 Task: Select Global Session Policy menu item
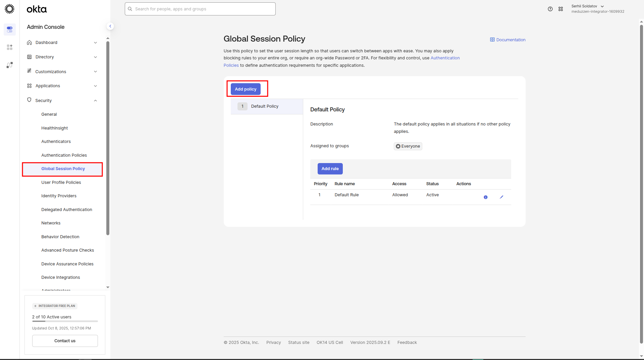[63, 169]
